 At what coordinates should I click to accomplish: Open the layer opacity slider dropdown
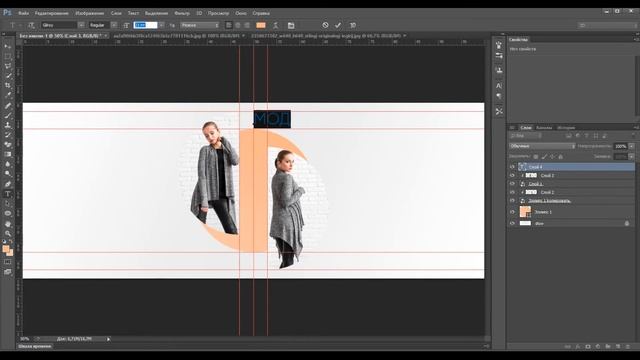coord(632,146)
